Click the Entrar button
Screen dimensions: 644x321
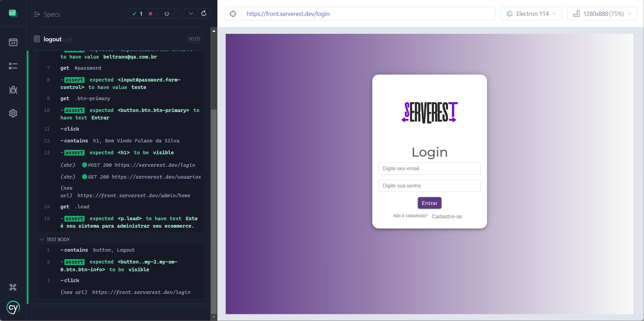coord(429,203)
